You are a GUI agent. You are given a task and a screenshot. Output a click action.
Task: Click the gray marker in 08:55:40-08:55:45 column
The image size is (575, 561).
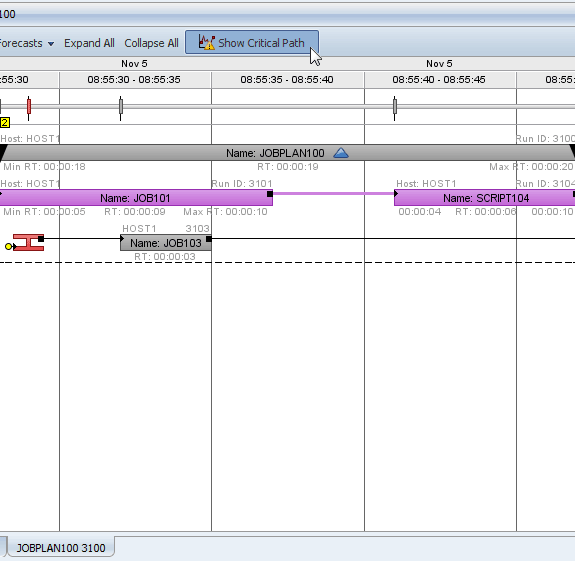pos(395,107)
